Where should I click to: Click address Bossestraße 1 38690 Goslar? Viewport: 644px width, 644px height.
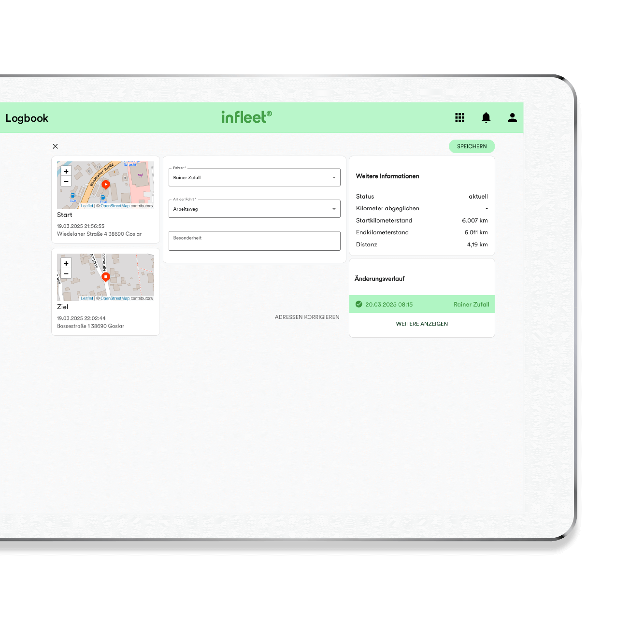click(x=91, y=326)
